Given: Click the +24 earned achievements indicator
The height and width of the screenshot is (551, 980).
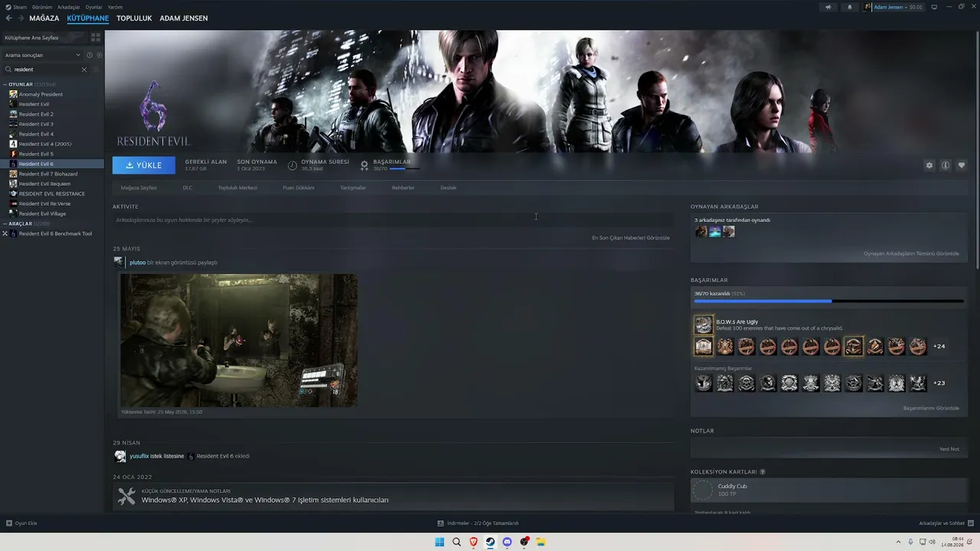Looking at the screenshot, I should [939, 347].
